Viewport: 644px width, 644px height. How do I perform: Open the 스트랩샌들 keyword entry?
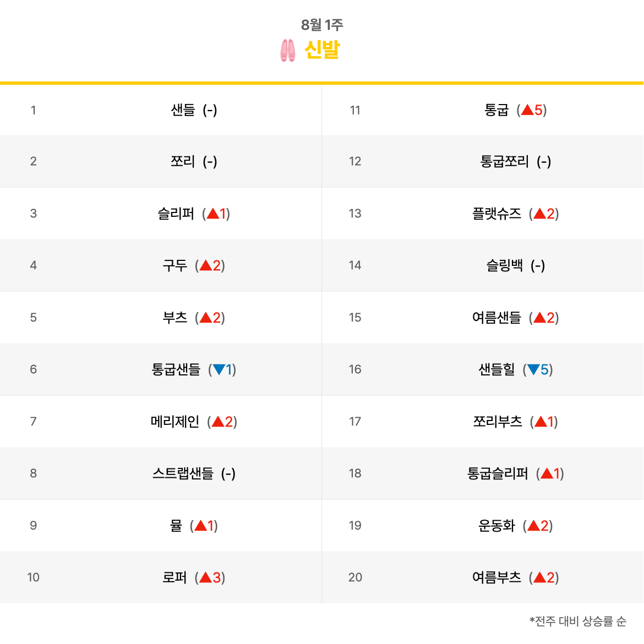coord(183,473)
